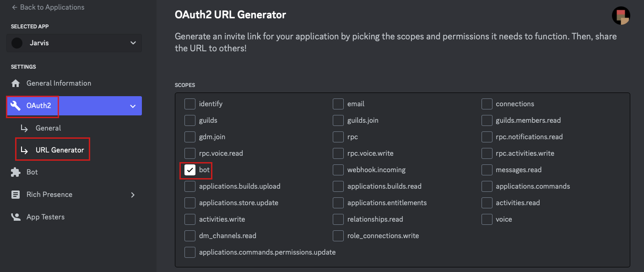Click the back arrow to Applications
This screenshot has height=272, width=644.
coord(15,7)
